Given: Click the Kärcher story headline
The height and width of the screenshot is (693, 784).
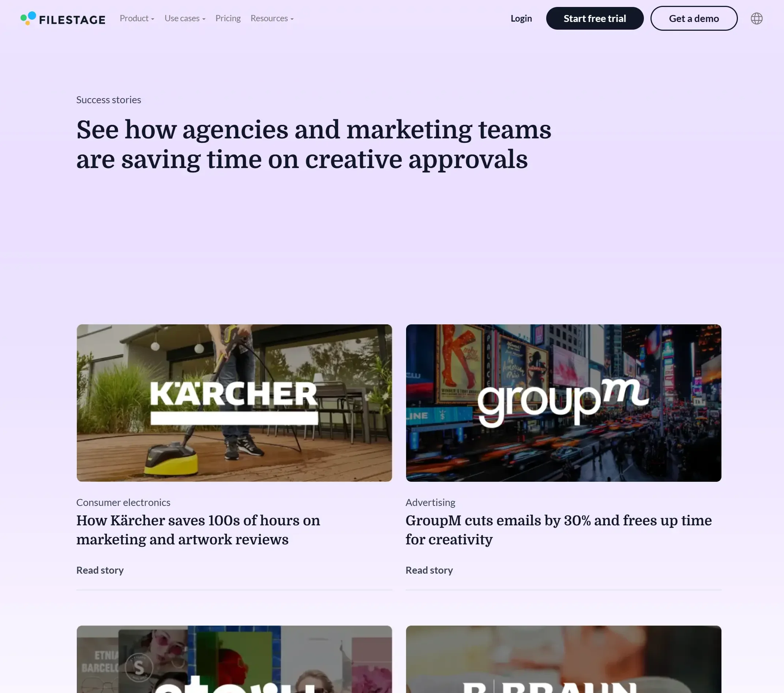Looking at the screenshot, I should pos(198,530).
